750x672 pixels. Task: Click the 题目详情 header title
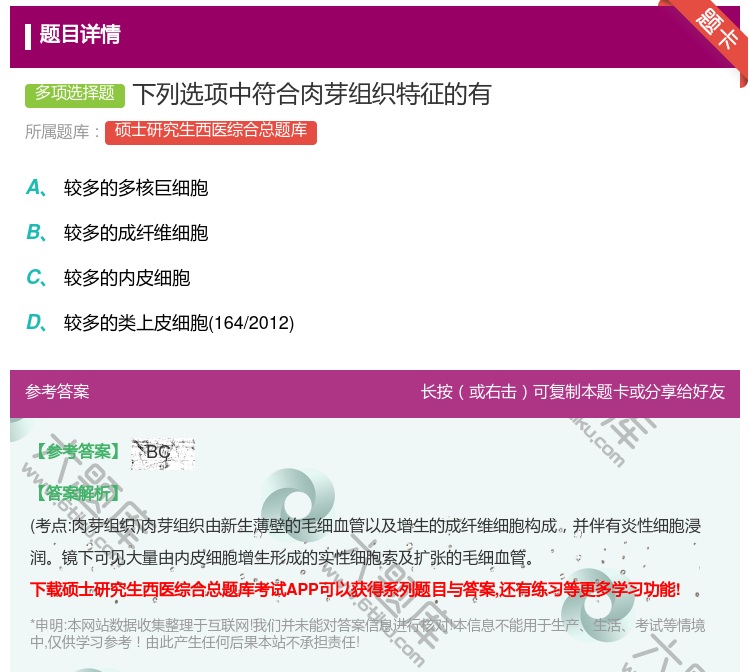coord(80,34)
